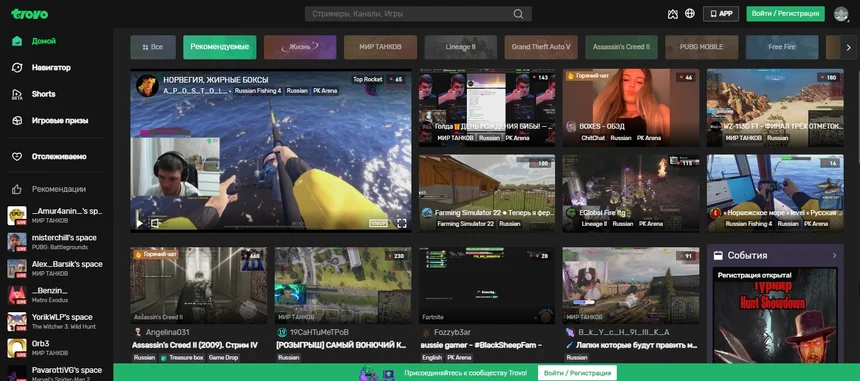
Task: Click the Рекомендации thumbs-up icon
Action: coord(17,189)
